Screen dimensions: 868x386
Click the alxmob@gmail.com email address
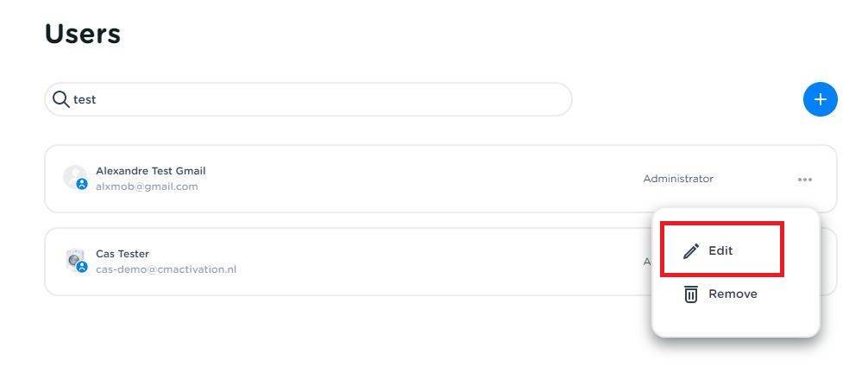tap(147, 187)
